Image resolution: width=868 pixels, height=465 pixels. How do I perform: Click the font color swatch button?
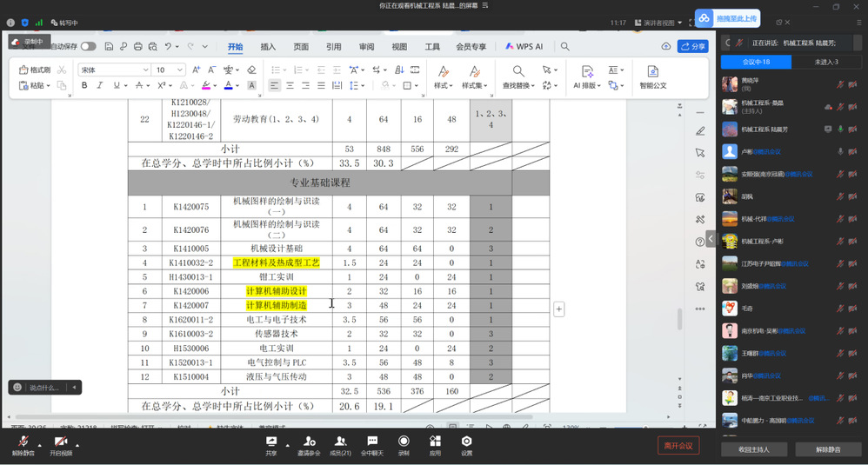228,86
